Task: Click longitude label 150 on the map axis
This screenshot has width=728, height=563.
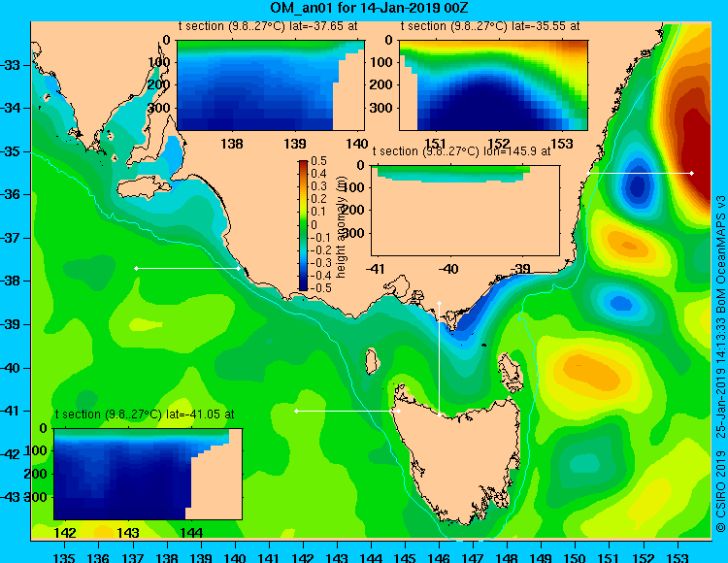Action: point(576,557)
